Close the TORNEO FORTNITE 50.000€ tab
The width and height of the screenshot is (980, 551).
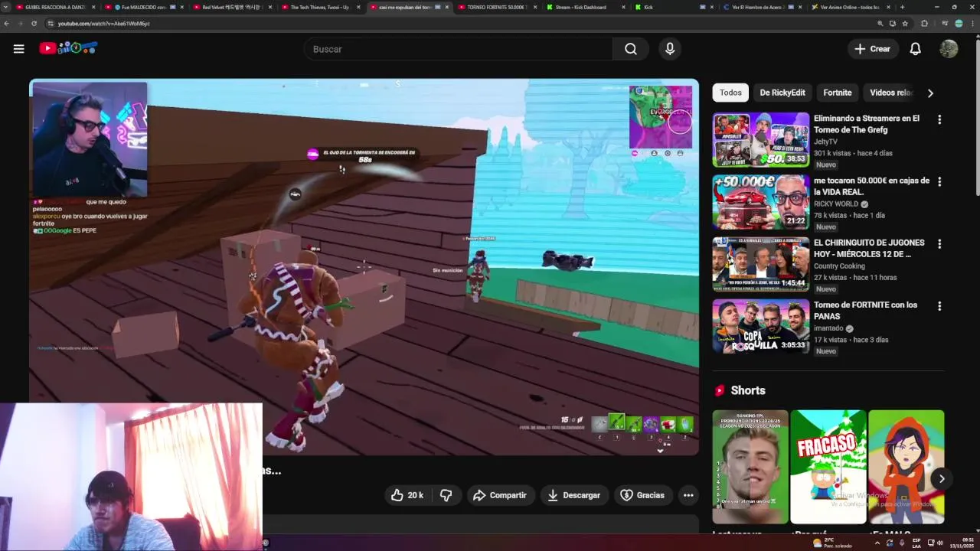point(535,7)
